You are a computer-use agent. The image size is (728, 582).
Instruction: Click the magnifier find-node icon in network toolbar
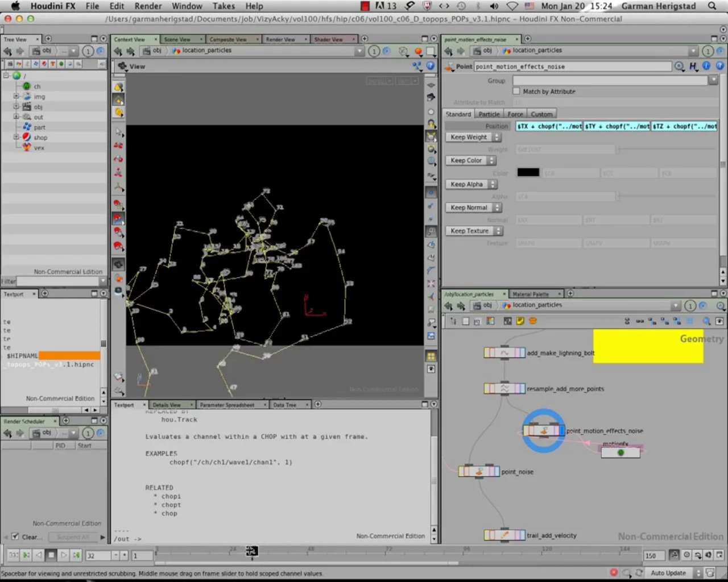pyautogui.click(x=706, y=321)
